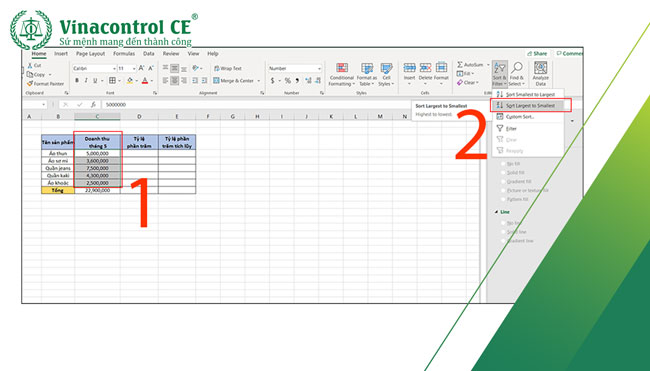Open the Number format dropdown

click(x=319, y=68)
